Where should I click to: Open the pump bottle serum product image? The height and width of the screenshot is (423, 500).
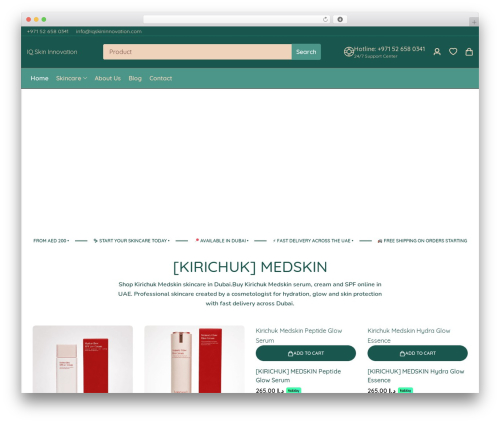coord(194,359)
